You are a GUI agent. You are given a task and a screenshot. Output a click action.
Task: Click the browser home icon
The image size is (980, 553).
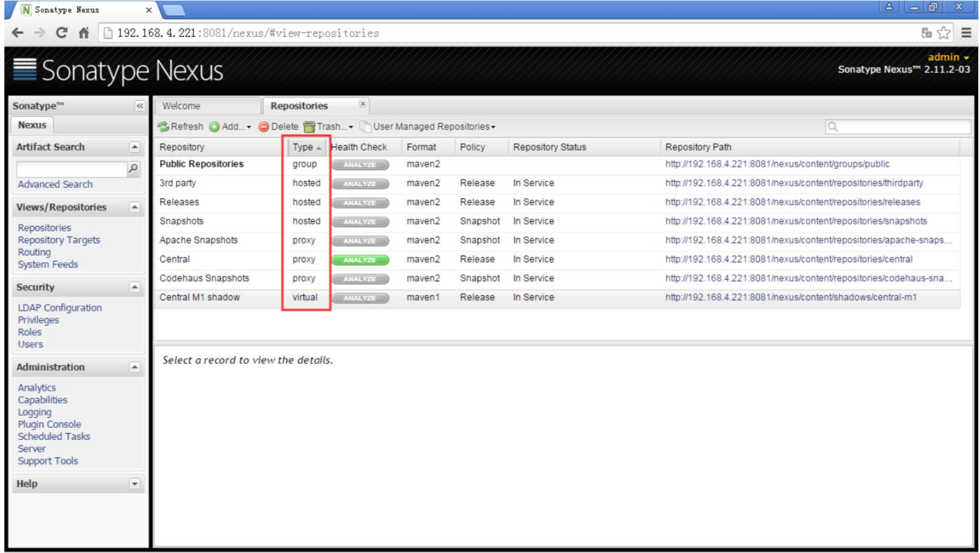click(x=83, y=33)
